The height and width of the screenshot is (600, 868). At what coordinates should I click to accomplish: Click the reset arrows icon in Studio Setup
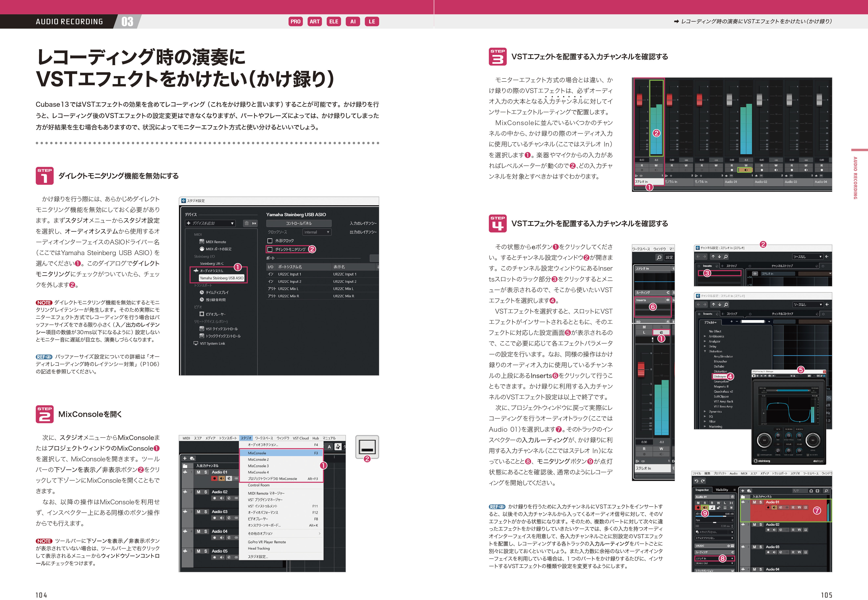pyautogui.click(x=254, y=223)
